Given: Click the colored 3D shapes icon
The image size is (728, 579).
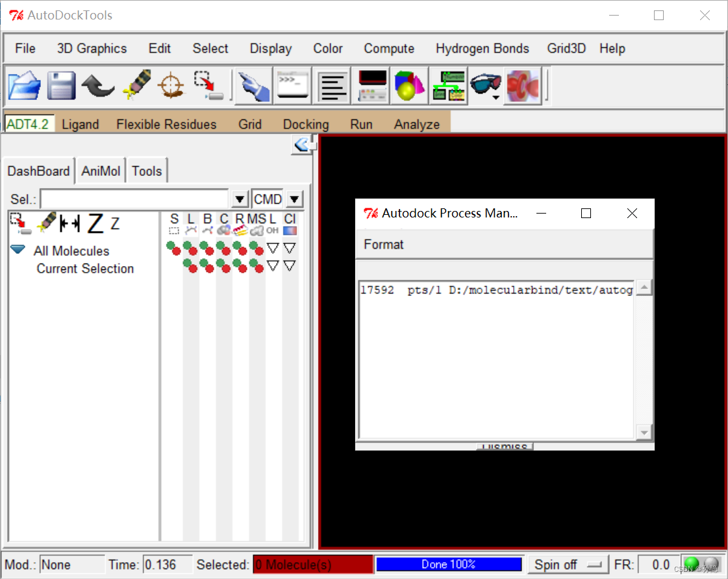Looking at the screenshot, I should [x=409, y=86].
